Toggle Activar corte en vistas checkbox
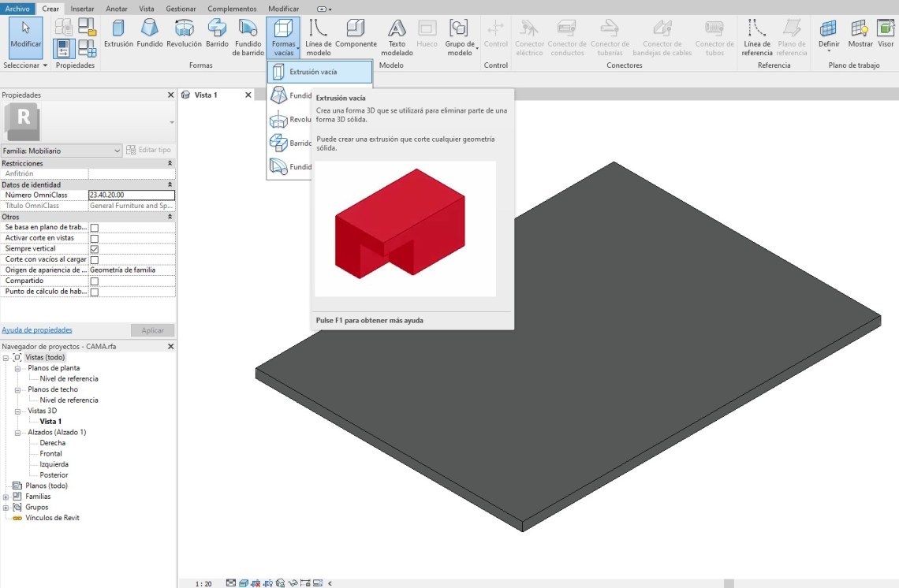The width and height of the screenshot is (899, 588). [x=95, y=239]
